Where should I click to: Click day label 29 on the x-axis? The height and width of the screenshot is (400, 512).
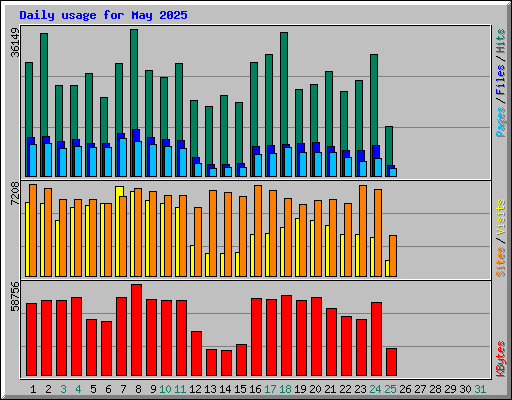[x=450, y=389]
